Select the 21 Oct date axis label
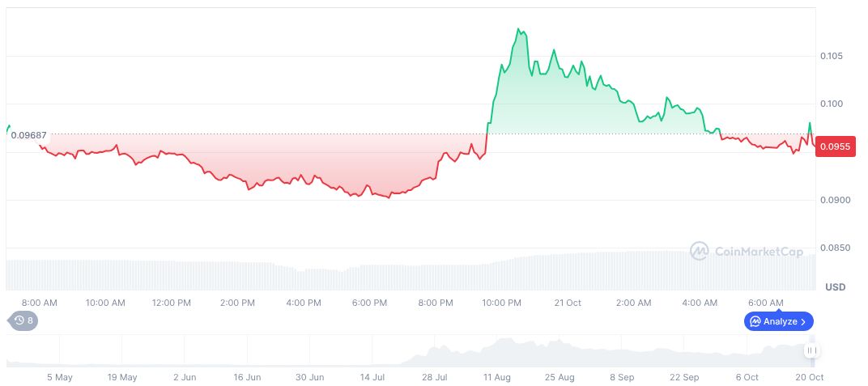The image size is (868, 386). click(x=568, y=303)
